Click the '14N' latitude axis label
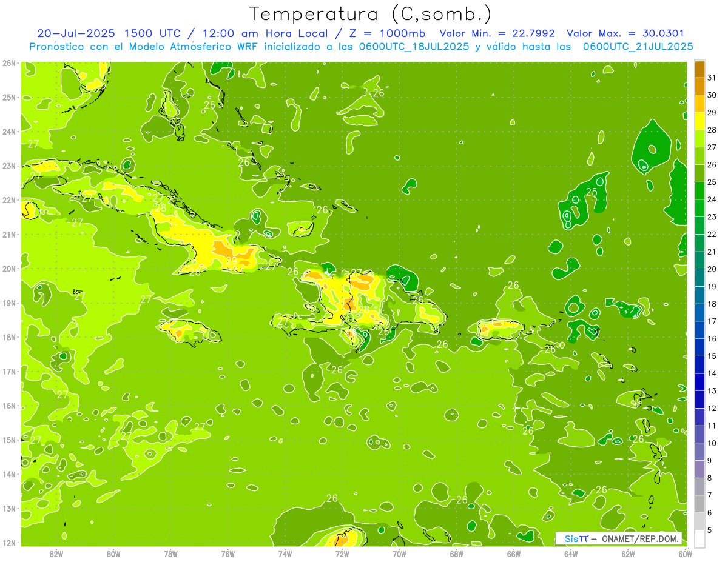Screen dimensions: 728x562 pos(8,474)
